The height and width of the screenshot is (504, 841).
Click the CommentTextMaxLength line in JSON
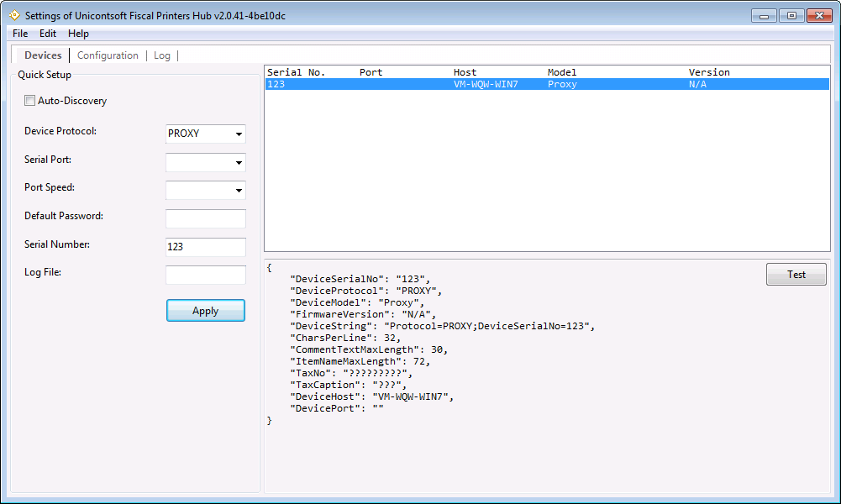[369, 349]
